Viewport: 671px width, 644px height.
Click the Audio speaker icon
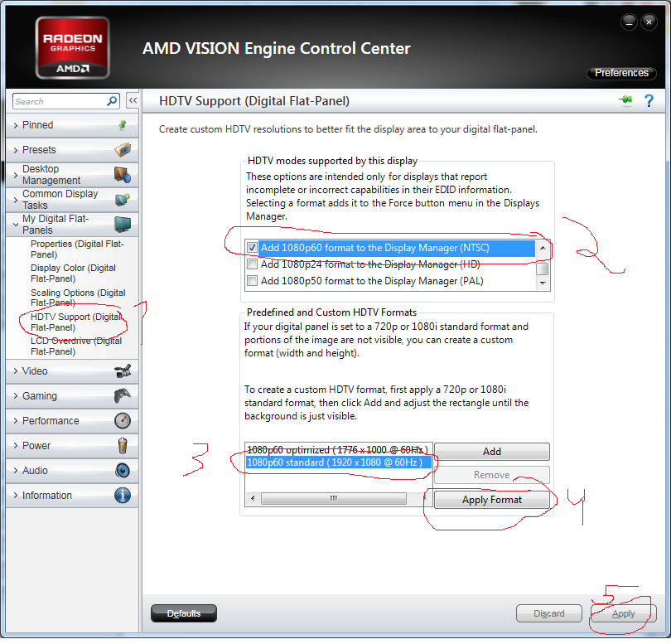[123, 471]
